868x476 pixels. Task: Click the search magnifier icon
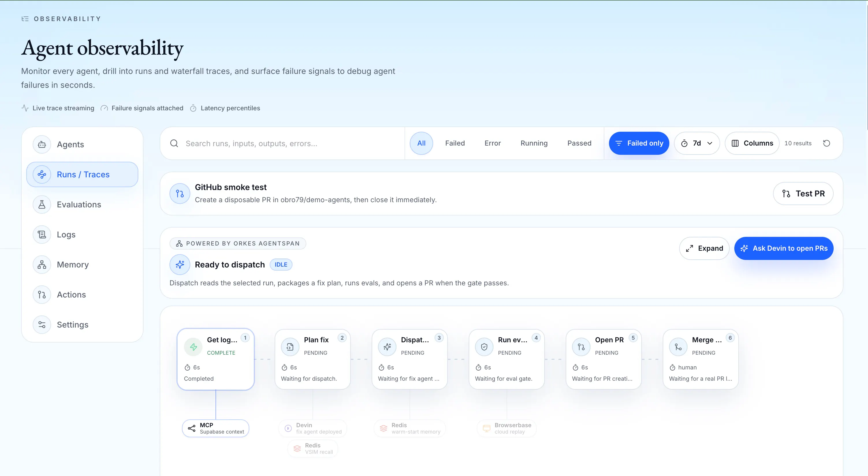click(x=174, y=143)
